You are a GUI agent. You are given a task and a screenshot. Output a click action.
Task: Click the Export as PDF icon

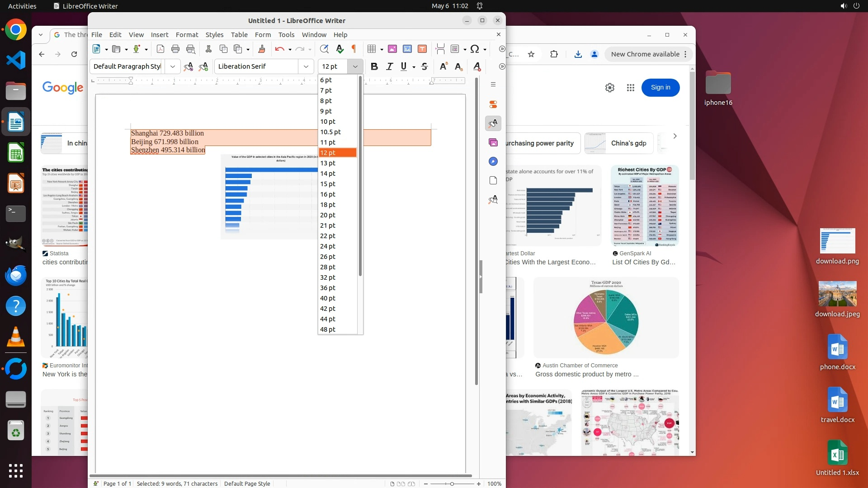160,49
